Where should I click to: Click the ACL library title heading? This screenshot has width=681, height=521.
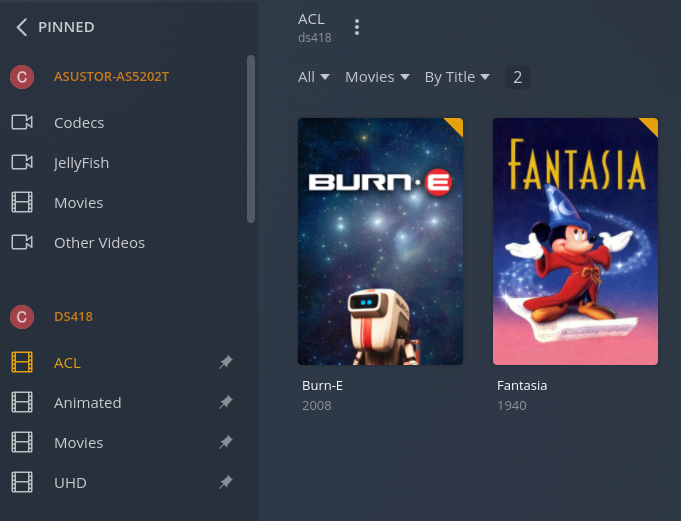pos(311,19)
